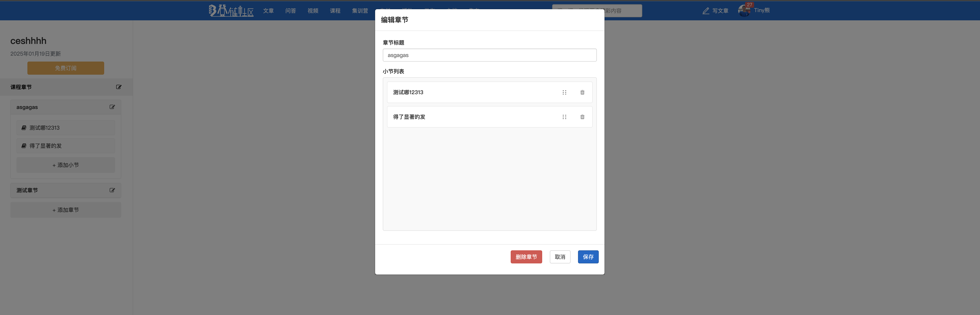The image size is (980, 315).
Task: Click the 得了显著的发 row in dialog list
Action: coord(489,117)
